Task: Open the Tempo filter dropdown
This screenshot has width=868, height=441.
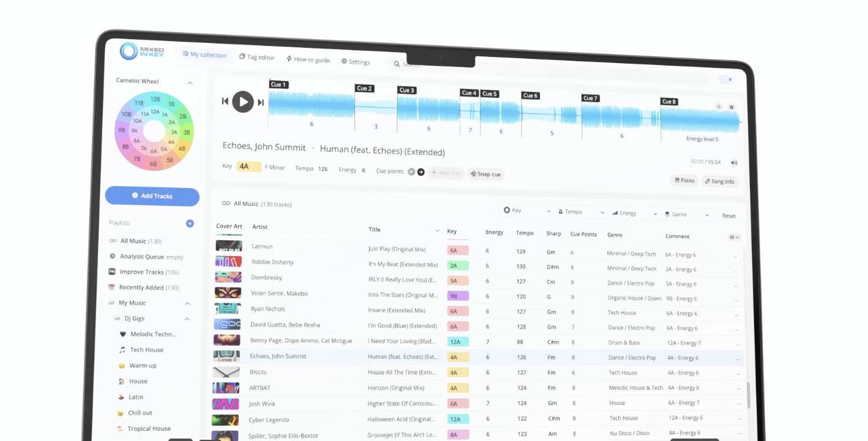Action: (582, 212)
